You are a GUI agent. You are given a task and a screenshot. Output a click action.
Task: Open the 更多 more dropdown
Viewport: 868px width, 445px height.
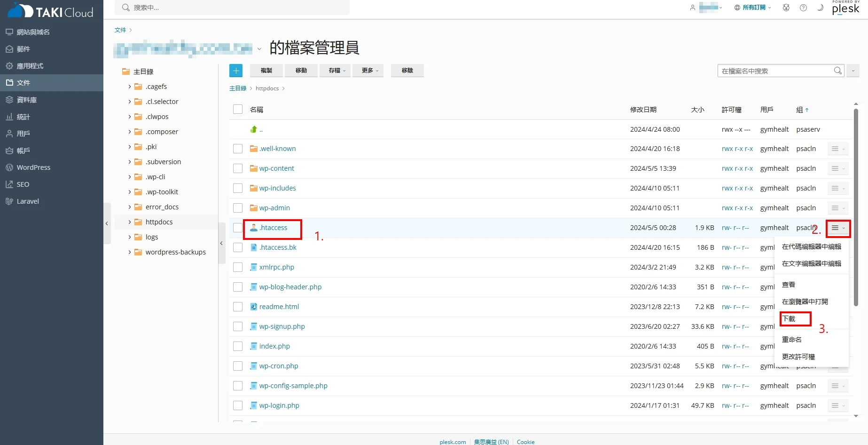click(368, 71)
